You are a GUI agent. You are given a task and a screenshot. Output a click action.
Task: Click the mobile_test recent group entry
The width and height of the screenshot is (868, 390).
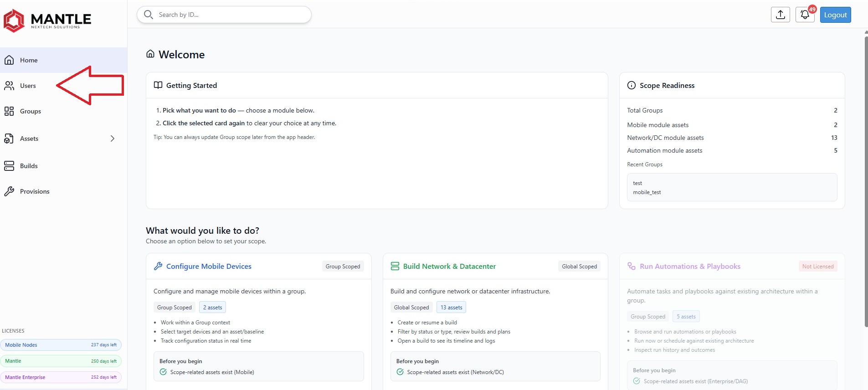(647, 192)
